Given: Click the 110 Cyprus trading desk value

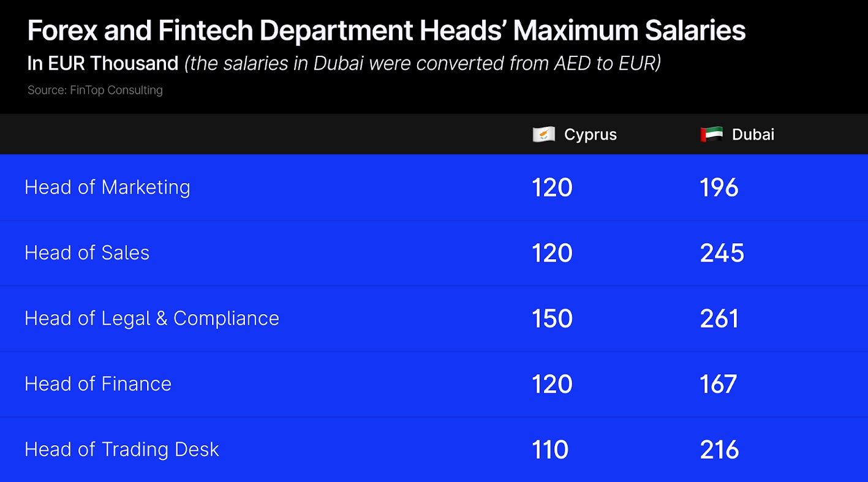Looking at the screenshot, I should coord(550,450).
